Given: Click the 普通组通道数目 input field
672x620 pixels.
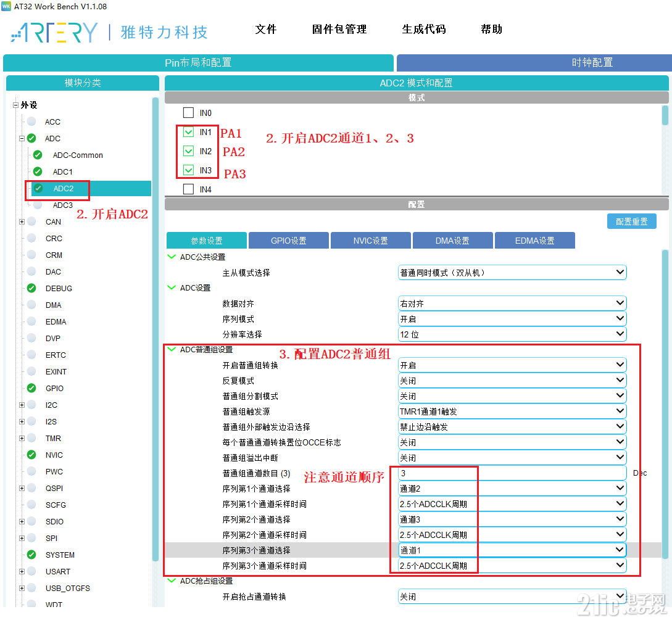Looking at the screenshot, I should (x=512, y=473).
